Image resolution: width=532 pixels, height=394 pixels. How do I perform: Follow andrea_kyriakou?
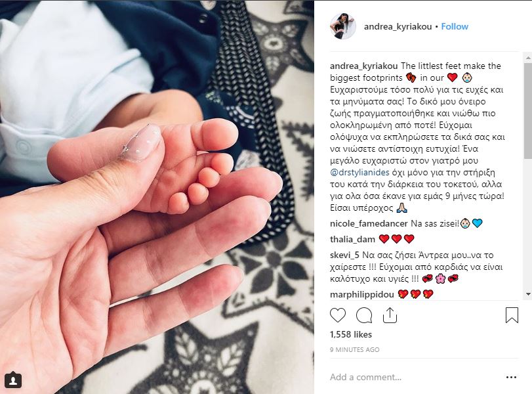tap(455, 26)
